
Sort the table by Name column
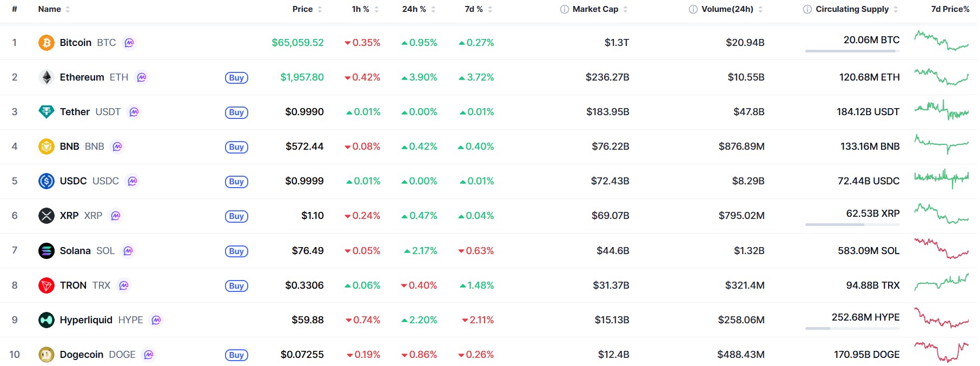54,9
